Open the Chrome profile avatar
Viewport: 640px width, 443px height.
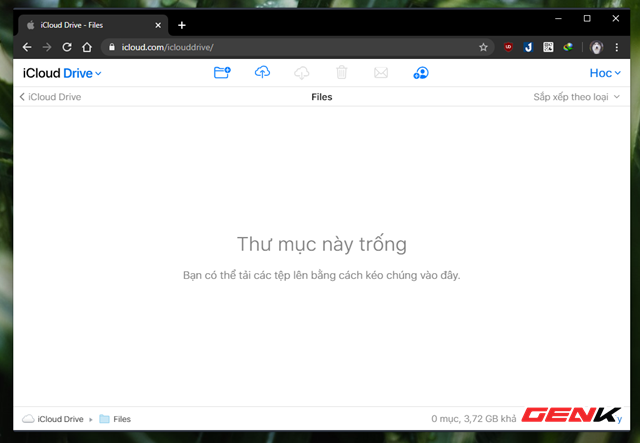596,47
